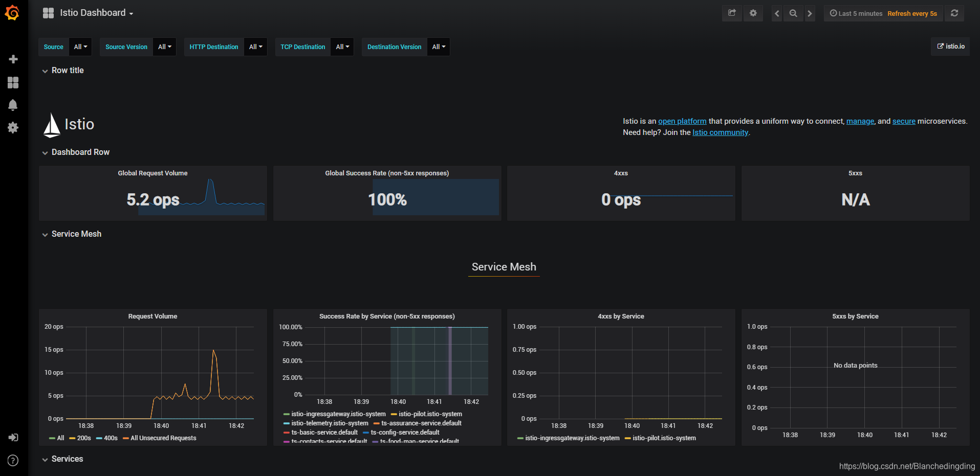Open the Help question mark icon

pos(13,460)
